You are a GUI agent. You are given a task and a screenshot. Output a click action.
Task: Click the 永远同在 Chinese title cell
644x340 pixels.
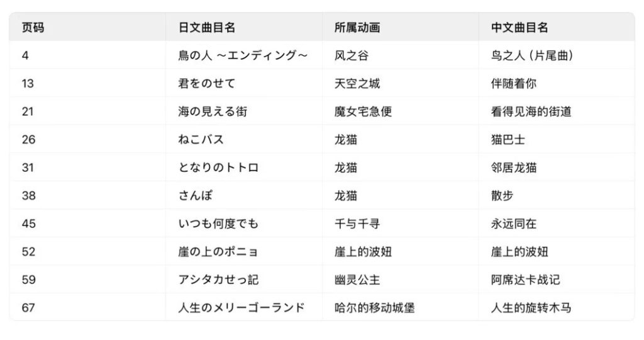click(514, 224)
